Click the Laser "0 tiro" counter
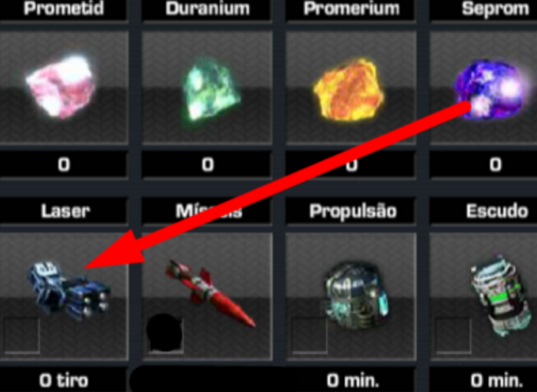The image size is (537, 392). pos(64,380)
